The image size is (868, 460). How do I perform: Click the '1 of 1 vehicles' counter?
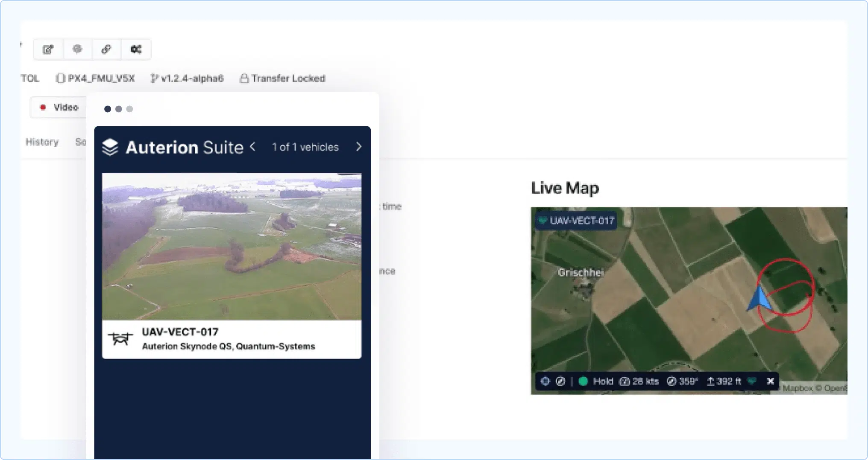[305, 147]
